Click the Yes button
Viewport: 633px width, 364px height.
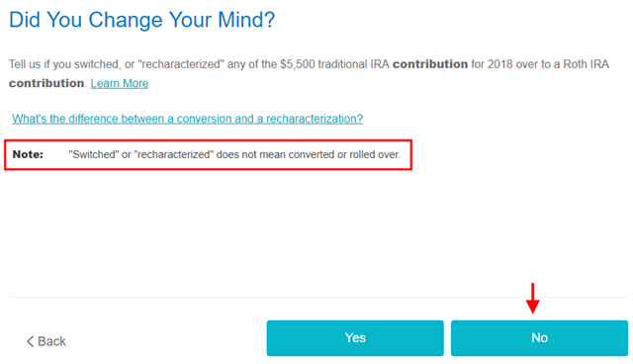coord(355,337)
